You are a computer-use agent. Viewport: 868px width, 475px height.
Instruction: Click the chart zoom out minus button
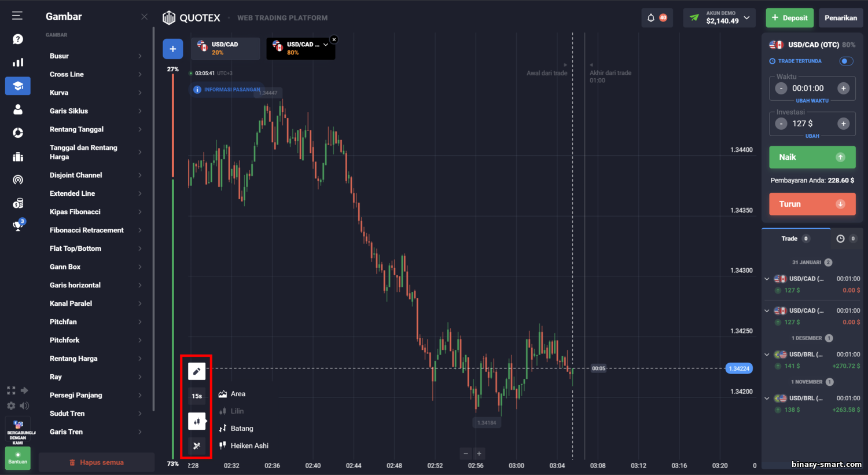click(466, 454)
